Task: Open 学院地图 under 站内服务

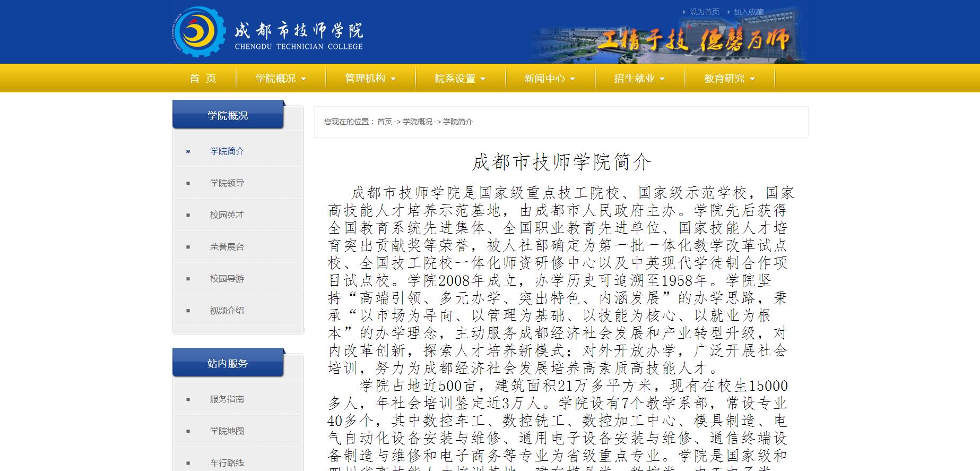Action: coord(227,431)
